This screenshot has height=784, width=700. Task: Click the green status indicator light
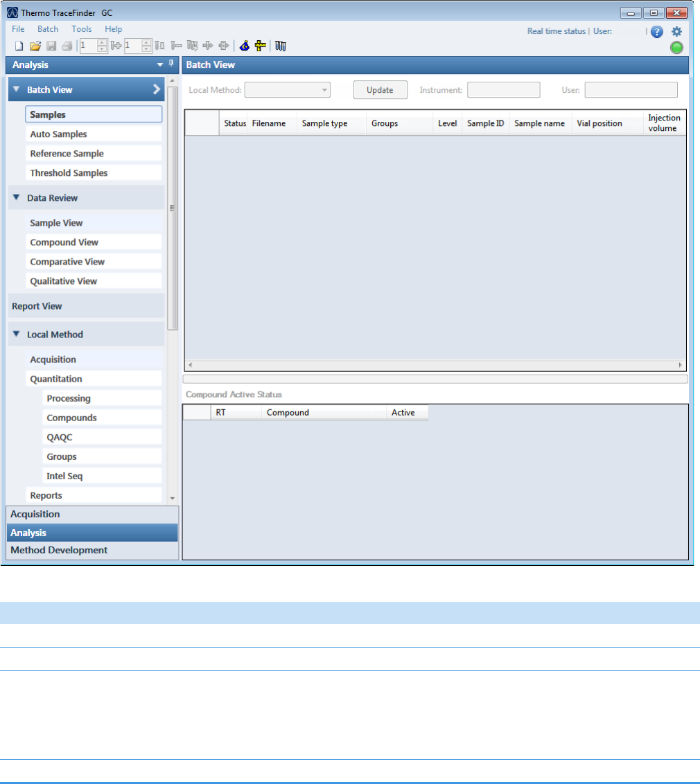tap(676, 48)
